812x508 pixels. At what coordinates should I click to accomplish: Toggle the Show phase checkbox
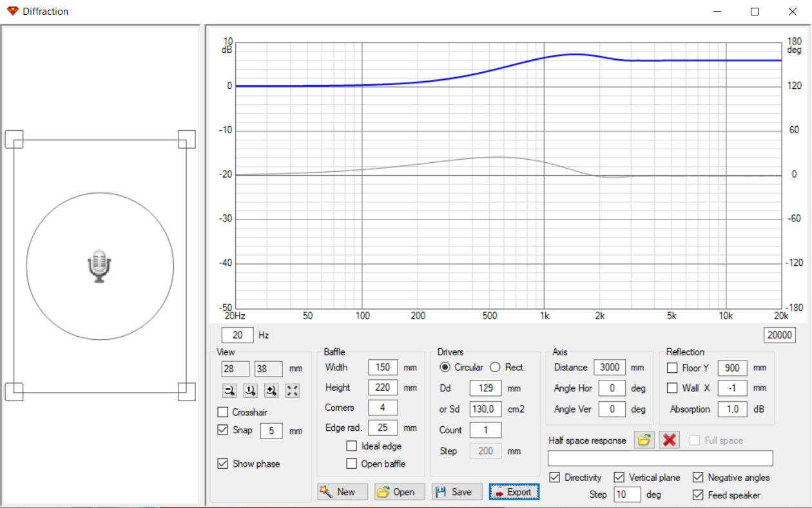click(x=223, y=464)
